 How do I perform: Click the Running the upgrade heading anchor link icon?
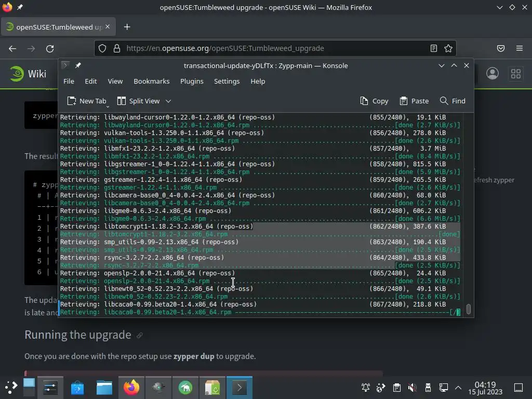click(x=139, y=336)
